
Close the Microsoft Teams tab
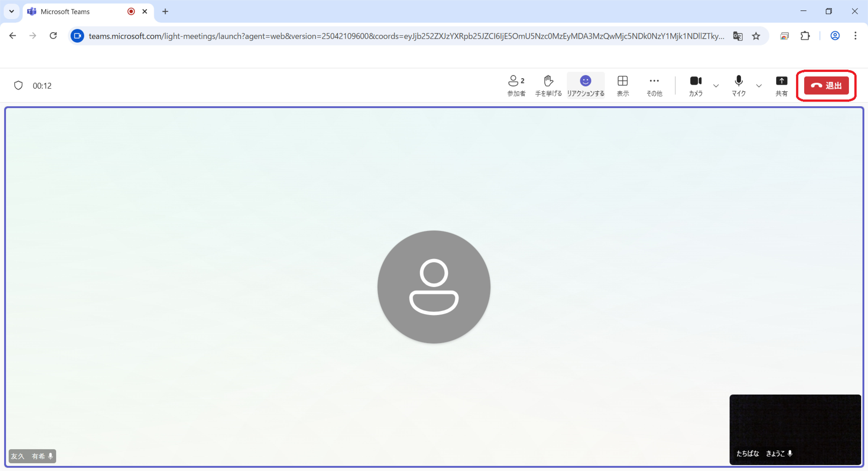[145, 11]
